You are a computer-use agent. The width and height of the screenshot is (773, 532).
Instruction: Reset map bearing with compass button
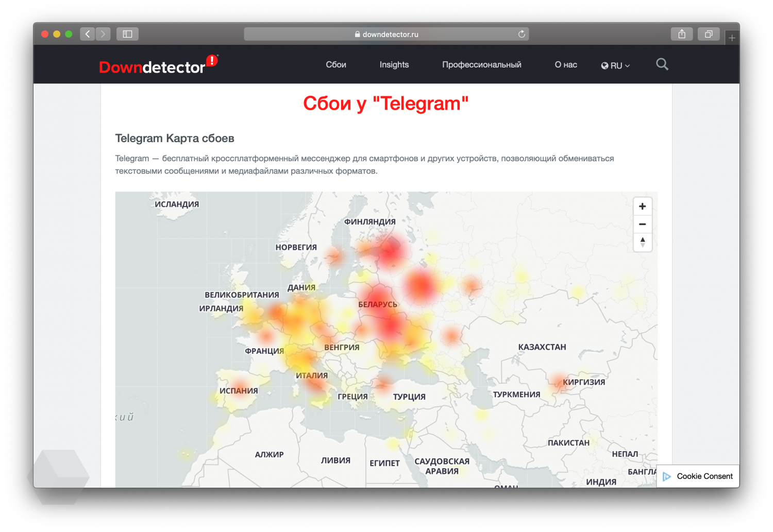643,242
